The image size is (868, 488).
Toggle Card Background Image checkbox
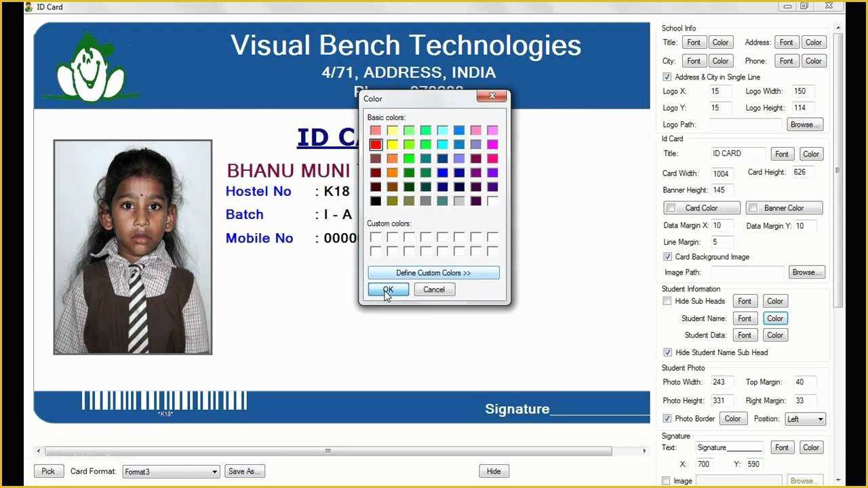[667, 257]
